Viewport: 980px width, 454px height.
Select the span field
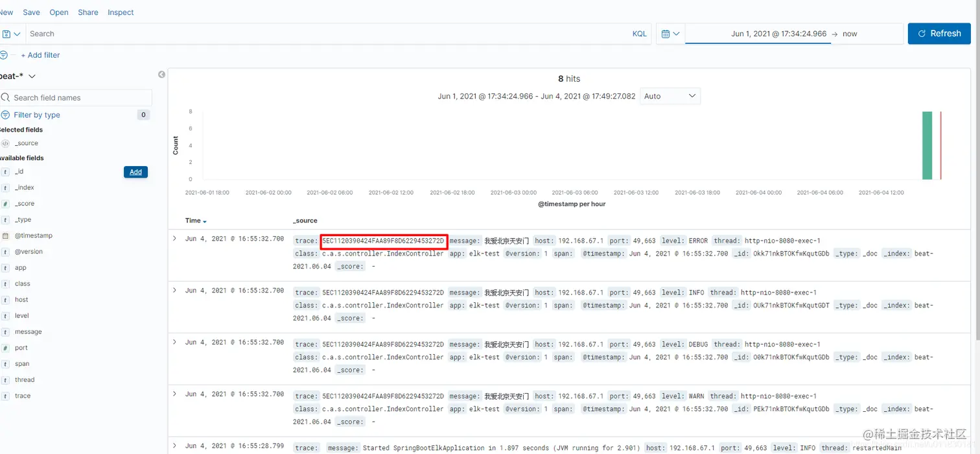pos(22,364)
